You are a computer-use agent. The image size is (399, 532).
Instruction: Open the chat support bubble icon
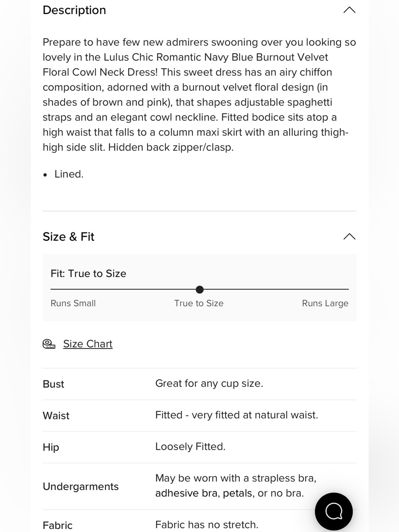[334, 511]
